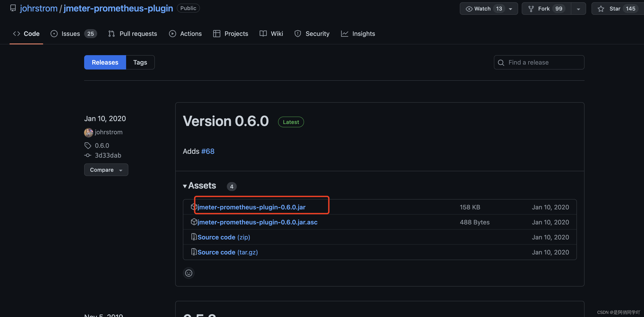Open the Compare dropdown
644x317 pixels.
(x=106, y=170)
